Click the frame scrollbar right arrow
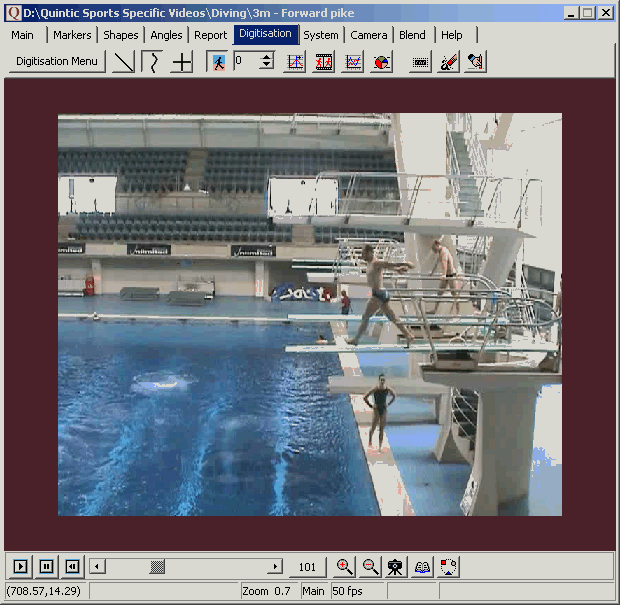Screen dimensions: 620x605 tap(275, 567)
